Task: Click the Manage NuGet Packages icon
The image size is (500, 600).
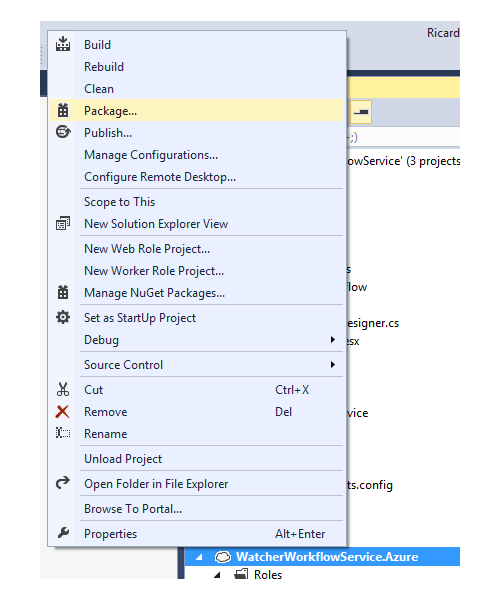Action: coord(63,292)
